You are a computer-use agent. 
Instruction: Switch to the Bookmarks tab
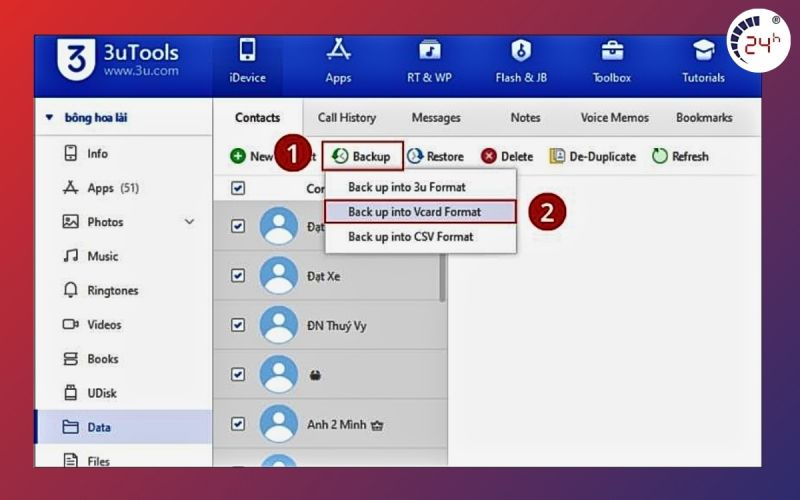pyautogui.click(x=704, y=117)
